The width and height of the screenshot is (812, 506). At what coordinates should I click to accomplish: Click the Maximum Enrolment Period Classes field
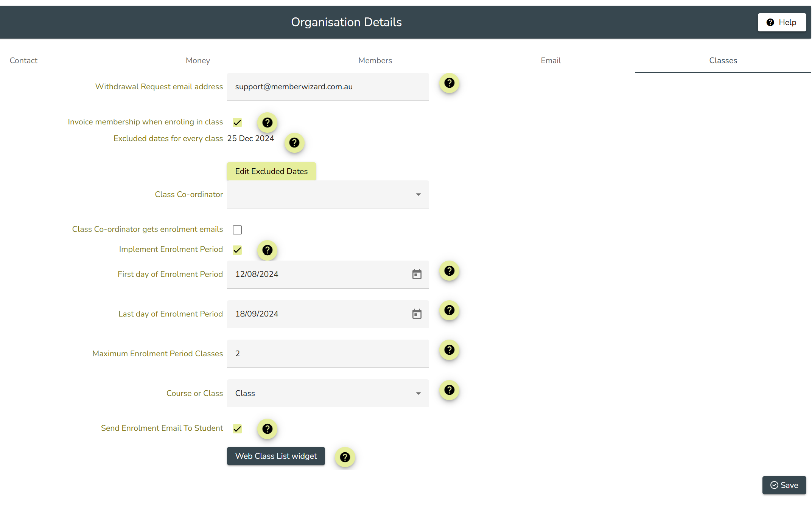tap(328, 354)
